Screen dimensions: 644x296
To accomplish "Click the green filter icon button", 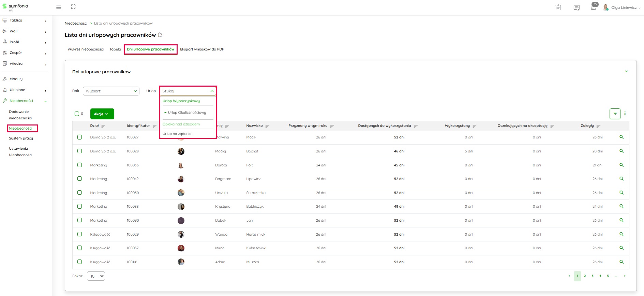I will pos(615,114).
